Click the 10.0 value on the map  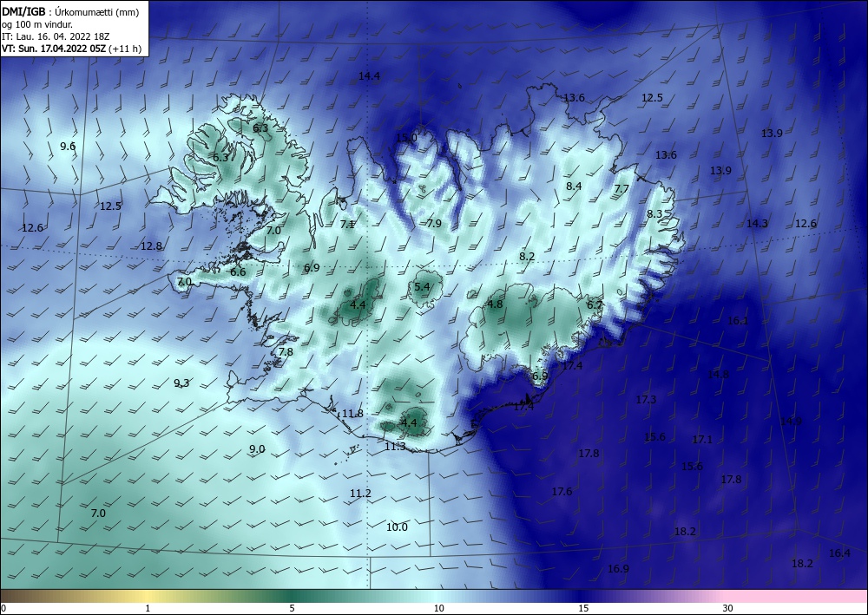(397, 527)
